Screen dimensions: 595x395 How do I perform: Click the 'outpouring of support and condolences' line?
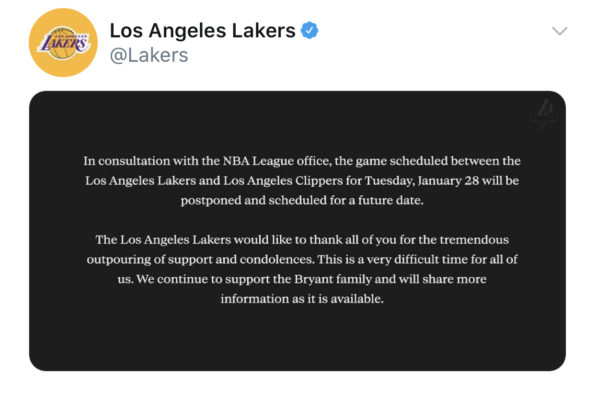tap(302, 260)
